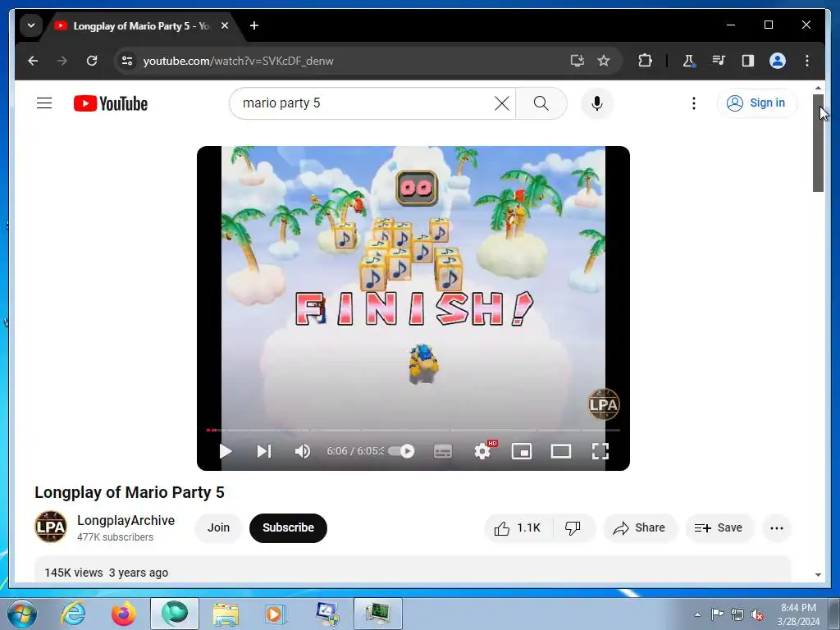Open YouTube settings three-dot menu
The image size is (840, 630).
pos(694,103)
